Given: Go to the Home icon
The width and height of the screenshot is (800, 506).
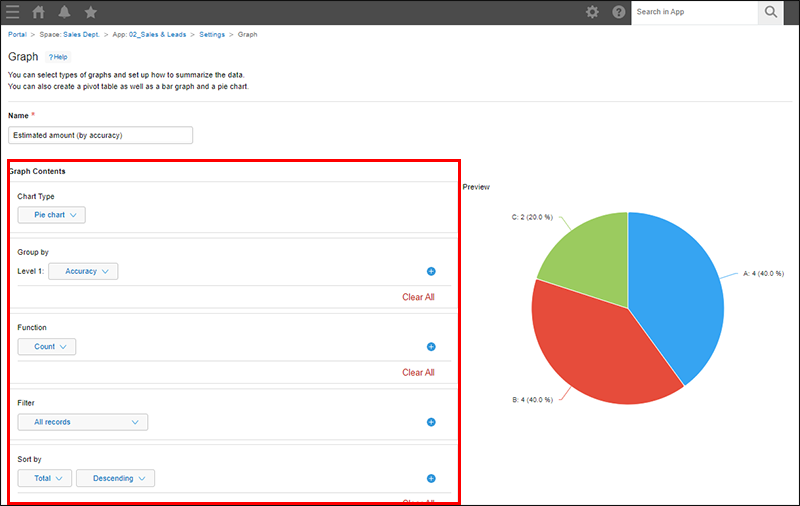Looking at the screenshot, I should [39, 12].
